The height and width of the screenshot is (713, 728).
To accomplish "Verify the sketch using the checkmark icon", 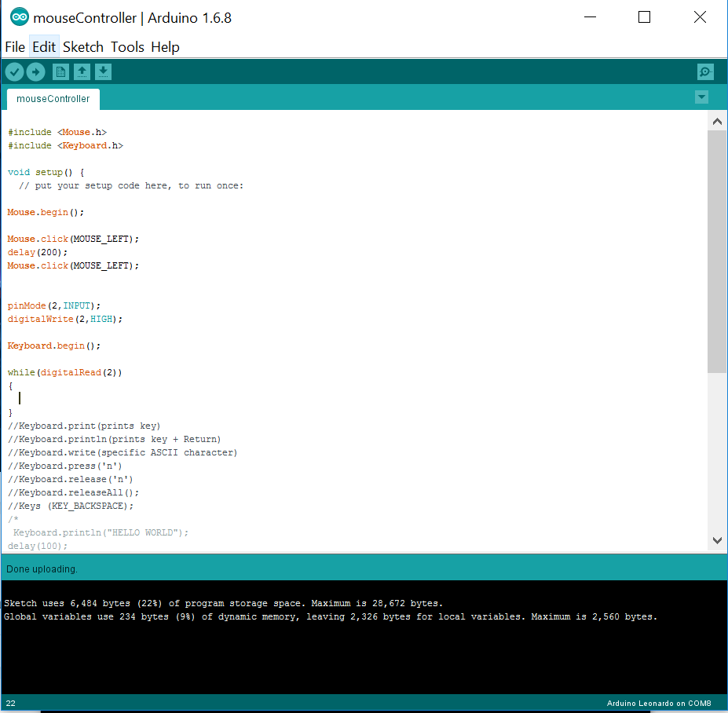I will click(14, 71).
